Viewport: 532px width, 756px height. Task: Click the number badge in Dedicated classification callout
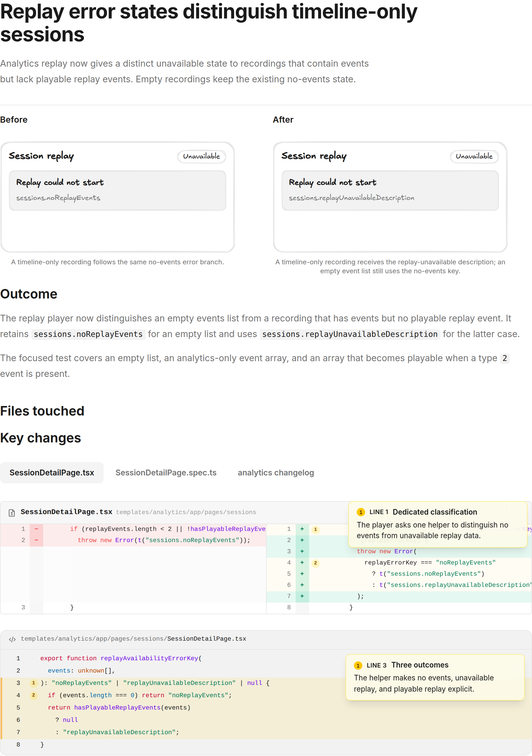(361, 512)
